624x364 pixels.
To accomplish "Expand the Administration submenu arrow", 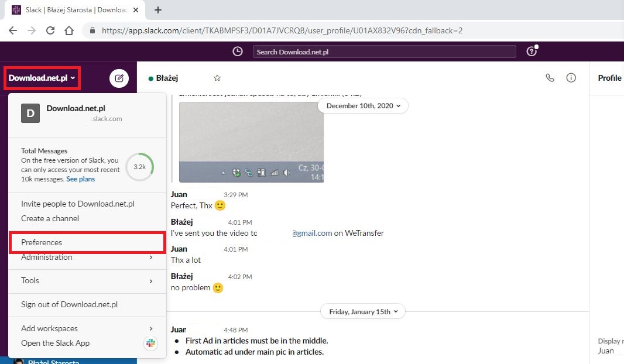I will pos(151,257).
